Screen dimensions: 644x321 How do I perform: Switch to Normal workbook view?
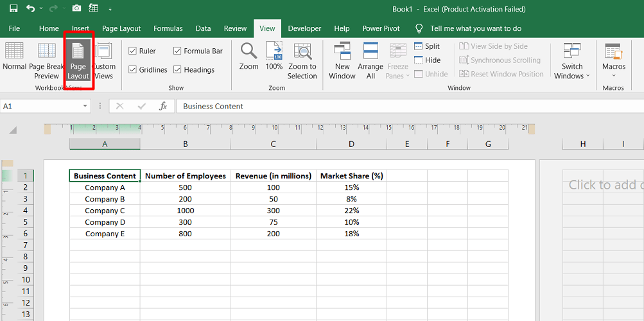14,56
